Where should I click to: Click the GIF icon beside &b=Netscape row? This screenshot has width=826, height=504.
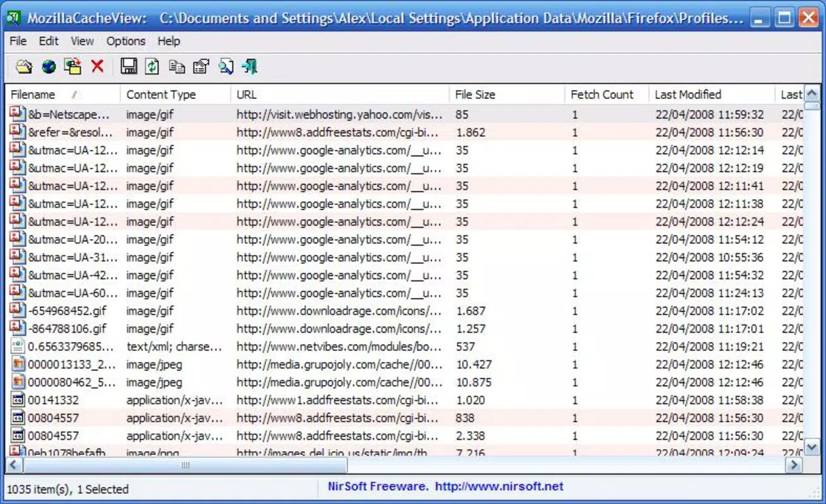tap(17, 115)
